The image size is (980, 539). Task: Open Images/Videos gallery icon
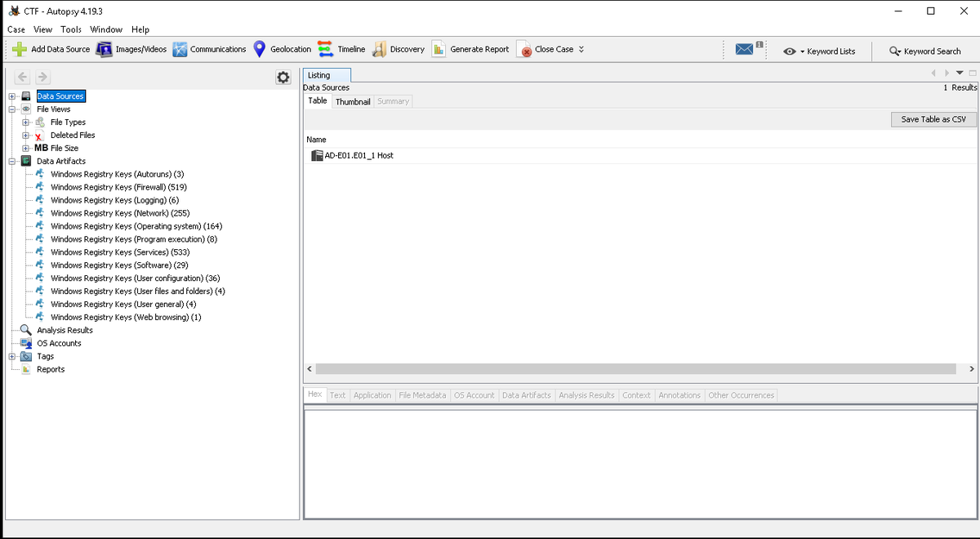tap(105, 49)
